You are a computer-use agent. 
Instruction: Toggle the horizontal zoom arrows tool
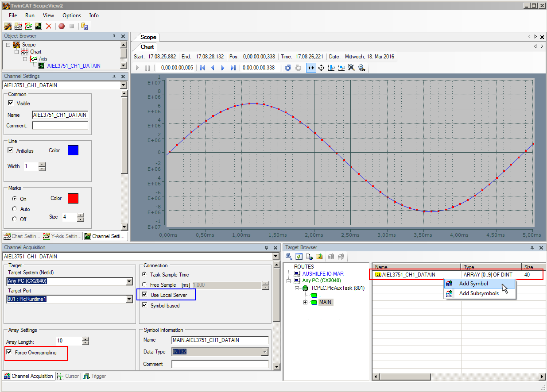pyautogui.click(x=311, y=68)
